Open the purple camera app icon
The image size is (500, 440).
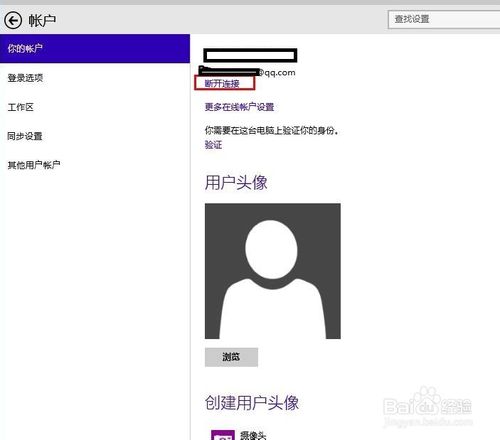pyautogui.click(x=223, y=435)
